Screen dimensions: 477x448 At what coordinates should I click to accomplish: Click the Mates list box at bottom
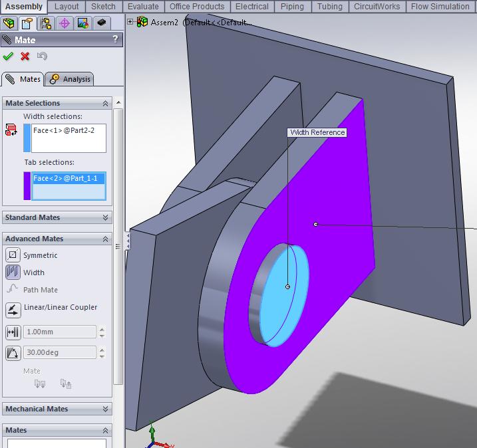pyautogui.click(x=57, y=443)
